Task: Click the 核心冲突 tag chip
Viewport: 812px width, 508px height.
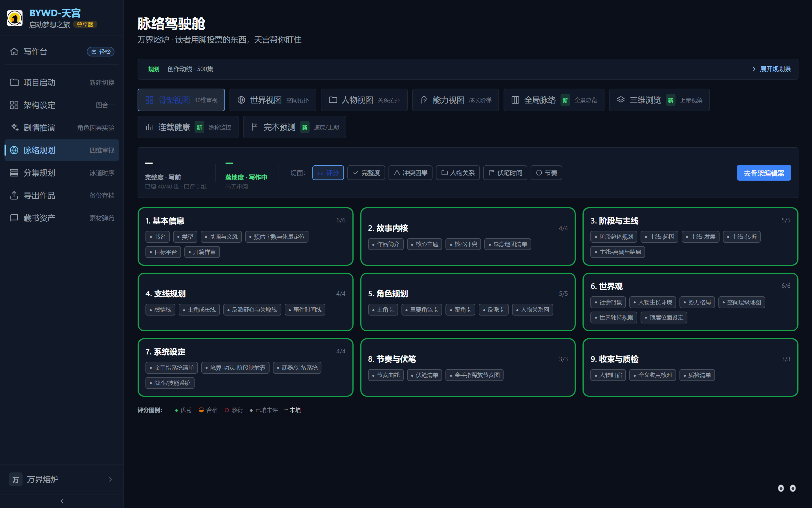Action: coord(463,244)
